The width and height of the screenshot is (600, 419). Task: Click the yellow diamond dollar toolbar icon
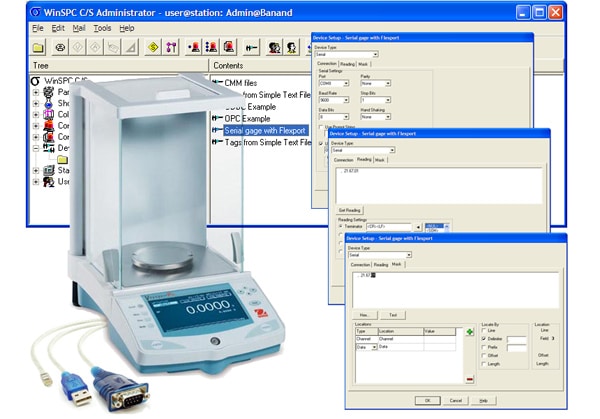(x=152, y=47)
